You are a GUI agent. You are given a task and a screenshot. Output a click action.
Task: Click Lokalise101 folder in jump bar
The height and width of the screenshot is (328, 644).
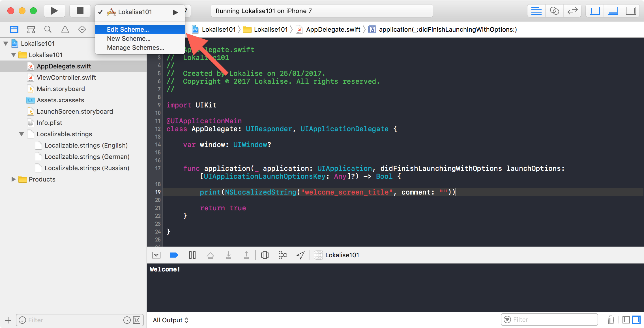265,29
